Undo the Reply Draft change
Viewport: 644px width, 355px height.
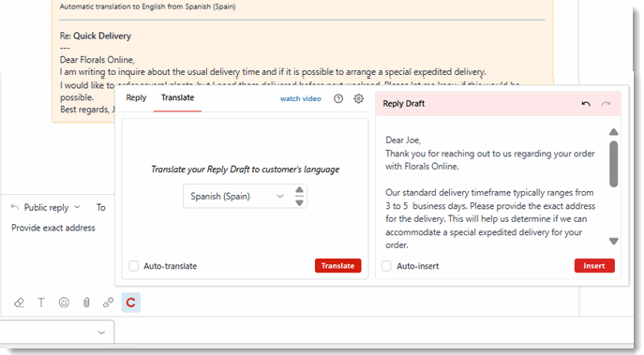586,104
